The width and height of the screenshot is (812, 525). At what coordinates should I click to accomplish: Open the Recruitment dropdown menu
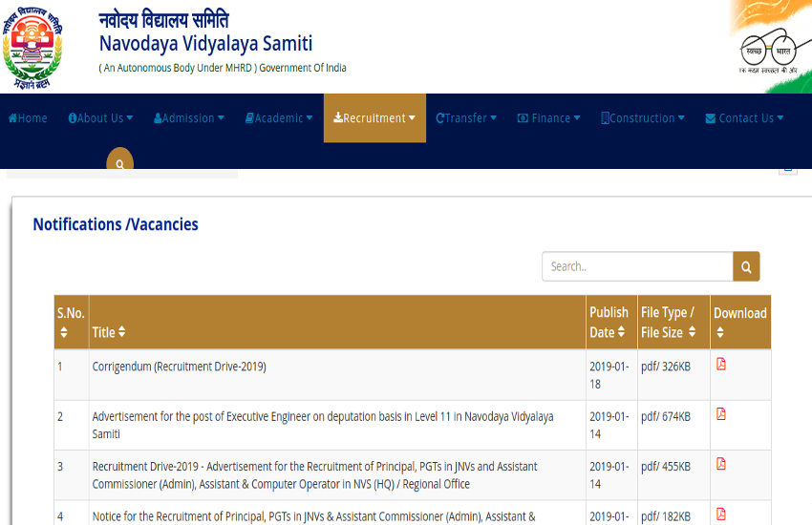tap(374, 118)
